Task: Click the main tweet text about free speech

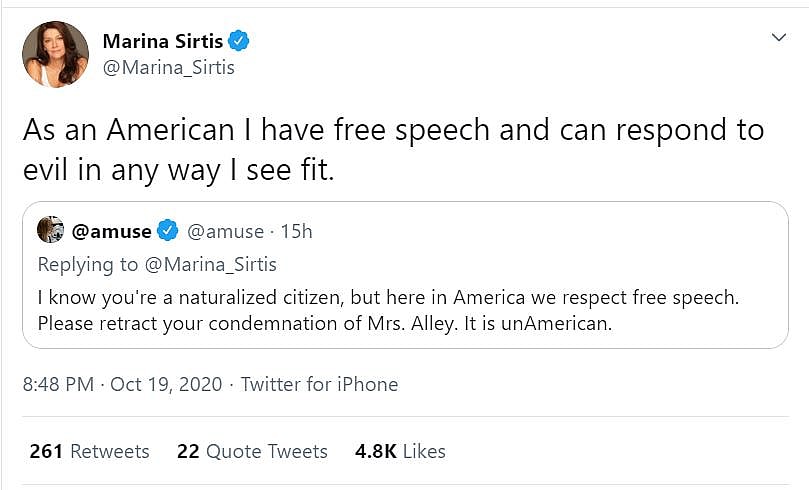Action: click(x=393, y=149)
